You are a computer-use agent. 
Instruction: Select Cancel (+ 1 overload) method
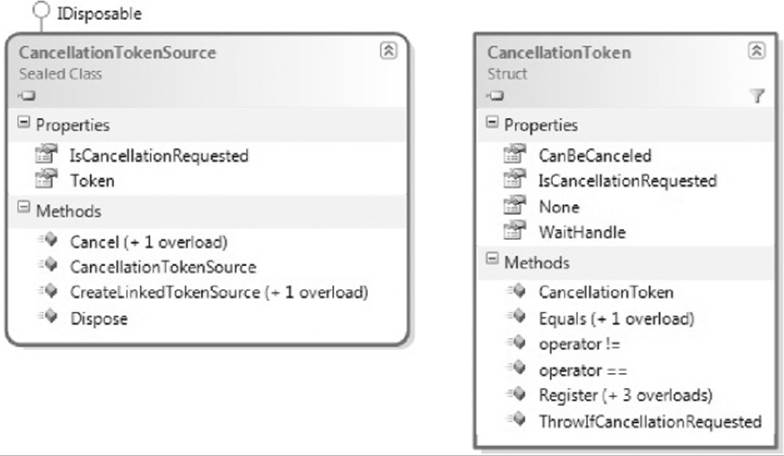(148, 242)
